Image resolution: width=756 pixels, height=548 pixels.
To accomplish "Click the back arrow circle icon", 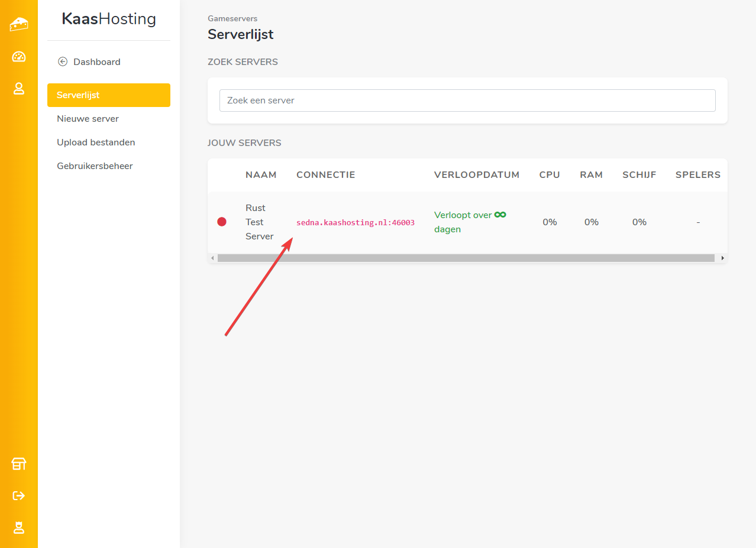I will [62, 61].
